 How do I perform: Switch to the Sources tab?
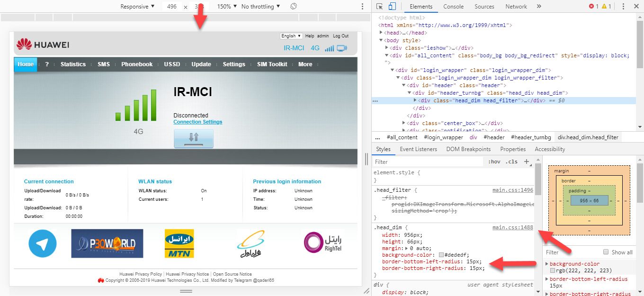[x=484, y=7]
